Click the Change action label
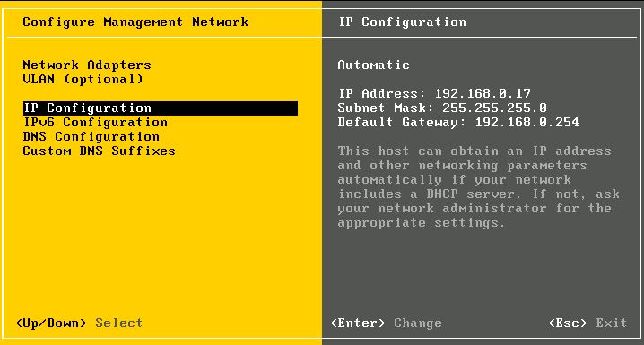This screenshot has height=345, width=644. click(x=418, y=323)
